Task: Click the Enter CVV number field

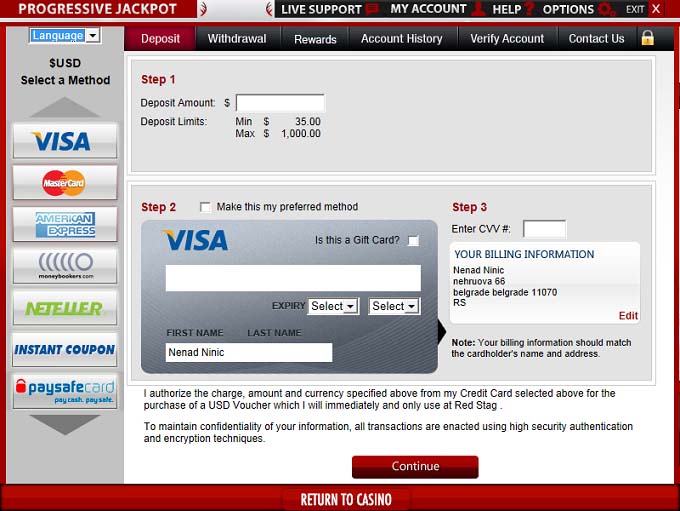Action: click(x=544, y=229)
